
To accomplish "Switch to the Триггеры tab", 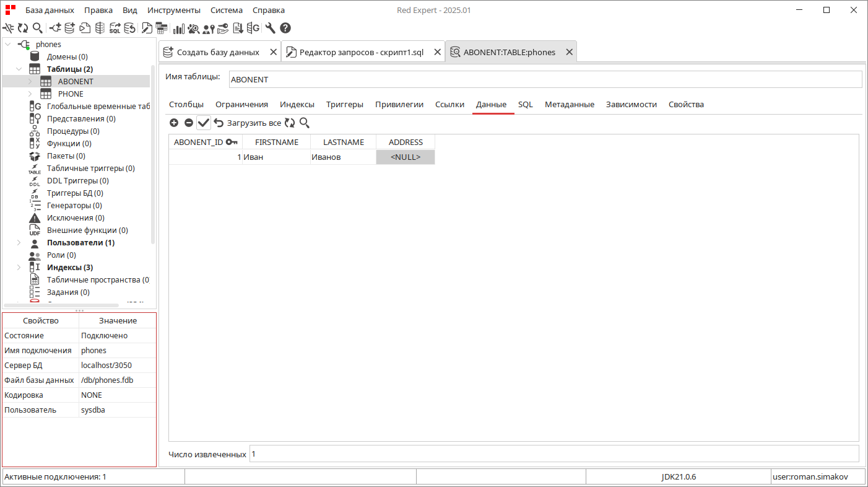I will point(345,104).
